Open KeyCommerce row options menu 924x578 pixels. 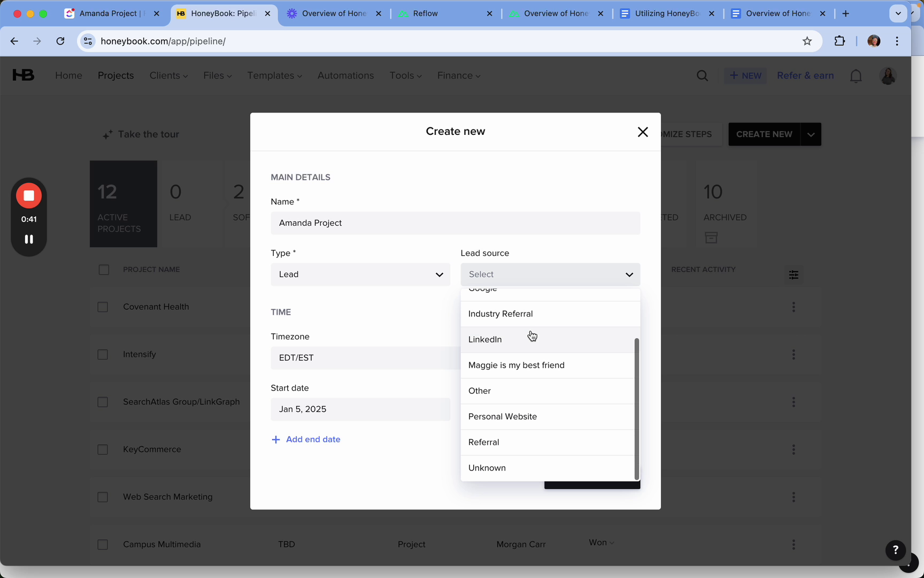pos(794,450)
